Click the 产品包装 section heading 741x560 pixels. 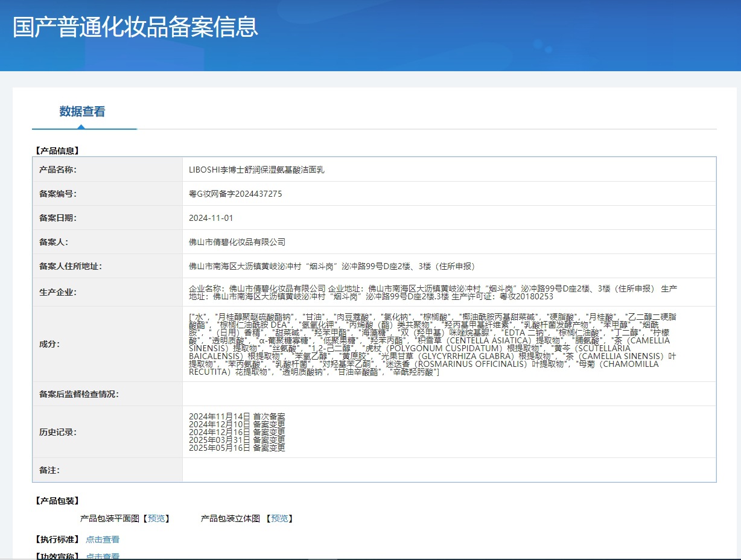coord(57,501)
